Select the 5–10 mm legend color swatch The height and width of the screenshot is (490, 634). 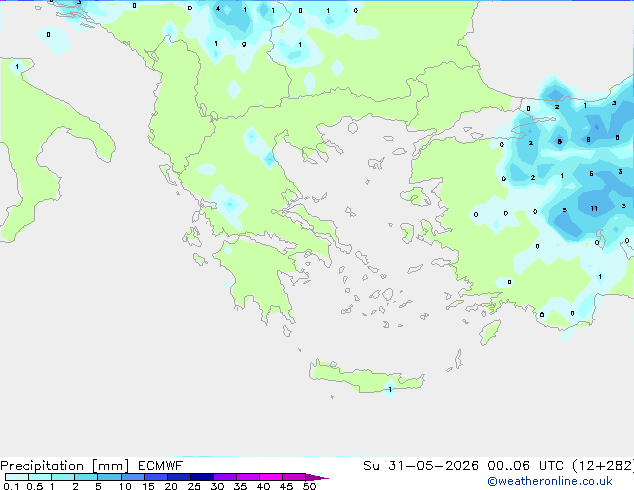[x=109, y=477]
